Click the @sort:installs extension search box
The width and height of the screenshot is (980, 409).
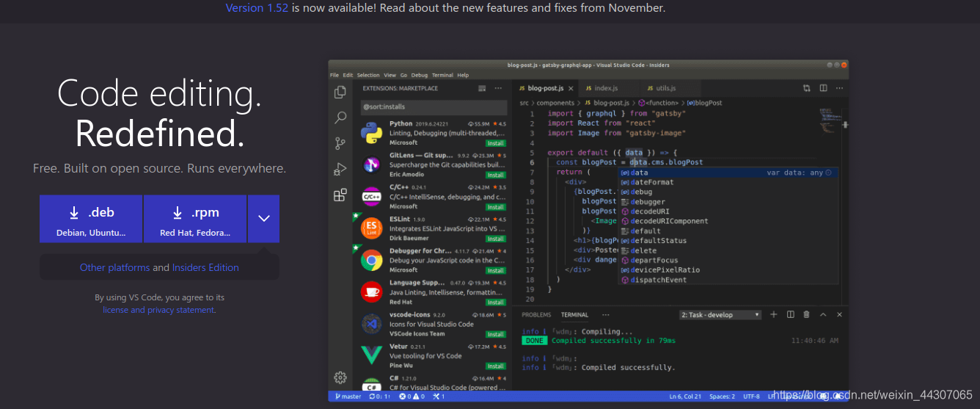tap(433, 106)
